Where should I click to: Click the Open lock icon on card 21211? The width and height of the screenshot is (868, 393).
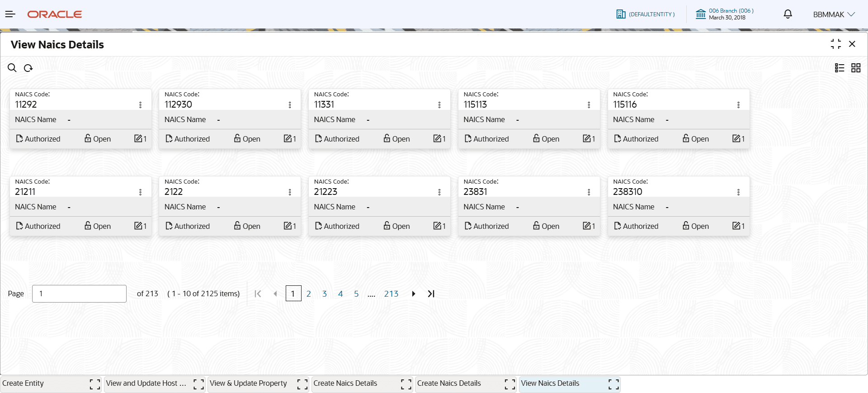[88, 226]
